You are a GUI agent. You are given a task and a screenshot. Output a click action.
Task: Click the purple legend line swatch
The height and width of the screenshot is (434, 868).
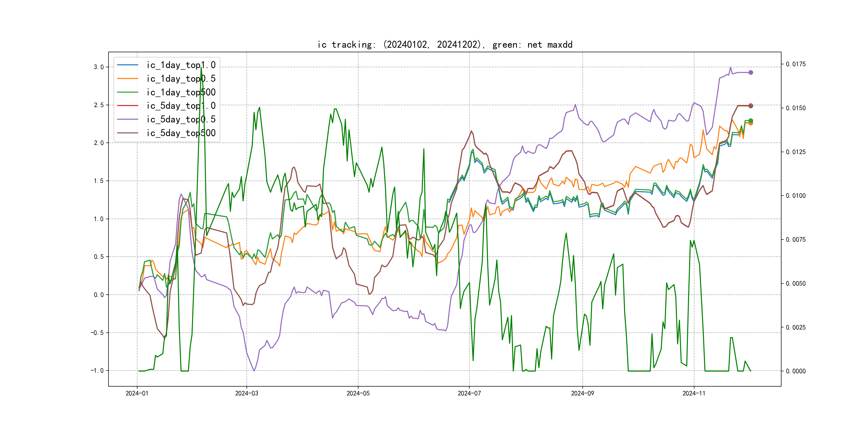(x=127, y=119)
